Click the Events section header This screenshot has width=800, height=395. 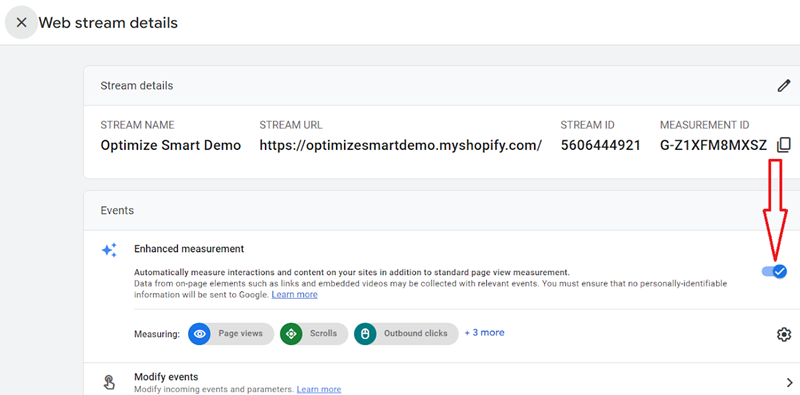(117, 210)
